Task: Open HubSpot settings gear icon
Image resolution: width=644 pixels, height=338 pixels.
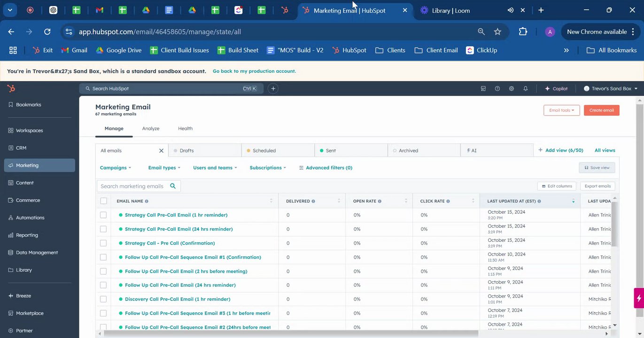Action: (511, 88)
